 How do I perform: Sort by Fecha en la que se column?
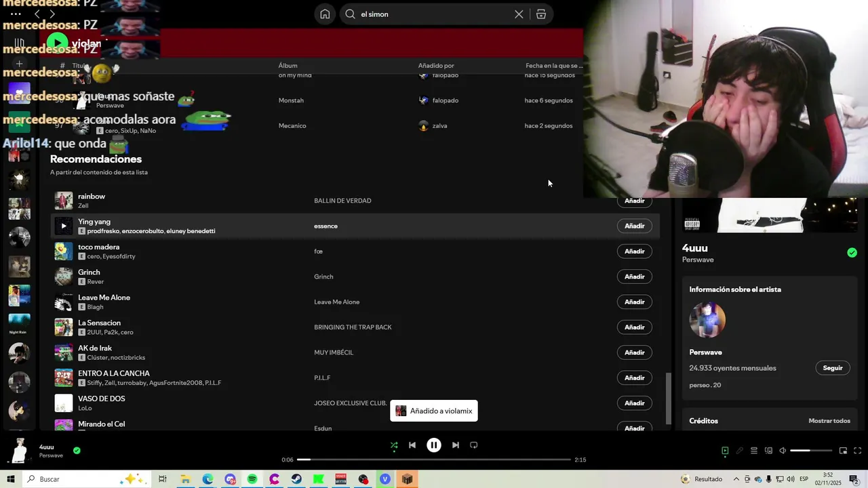(x=554, y=66)
